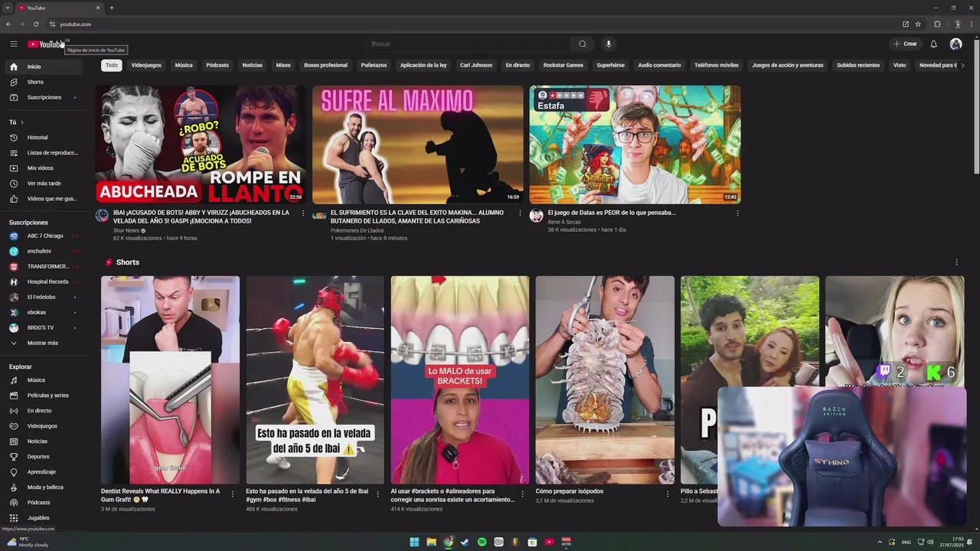The width and height of the screenshot is (980, 551).
Task: Open enchufetv subscription channel
Action: tap(42, 251)
